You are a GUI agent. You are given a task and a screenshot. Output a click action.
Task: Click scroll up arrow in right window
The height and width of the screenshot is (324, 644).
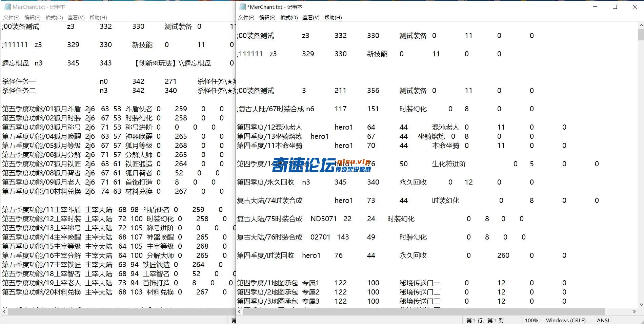[641, 25]
